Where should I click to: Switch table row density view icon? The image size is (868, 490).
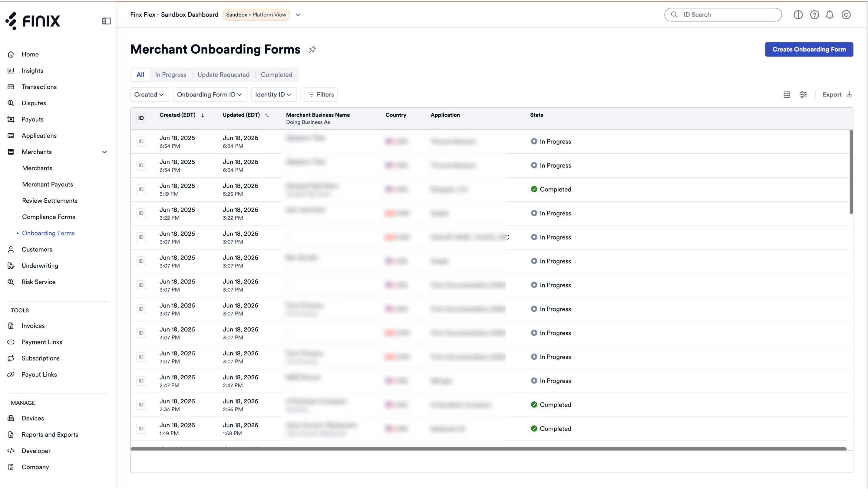tap(787, 95)
